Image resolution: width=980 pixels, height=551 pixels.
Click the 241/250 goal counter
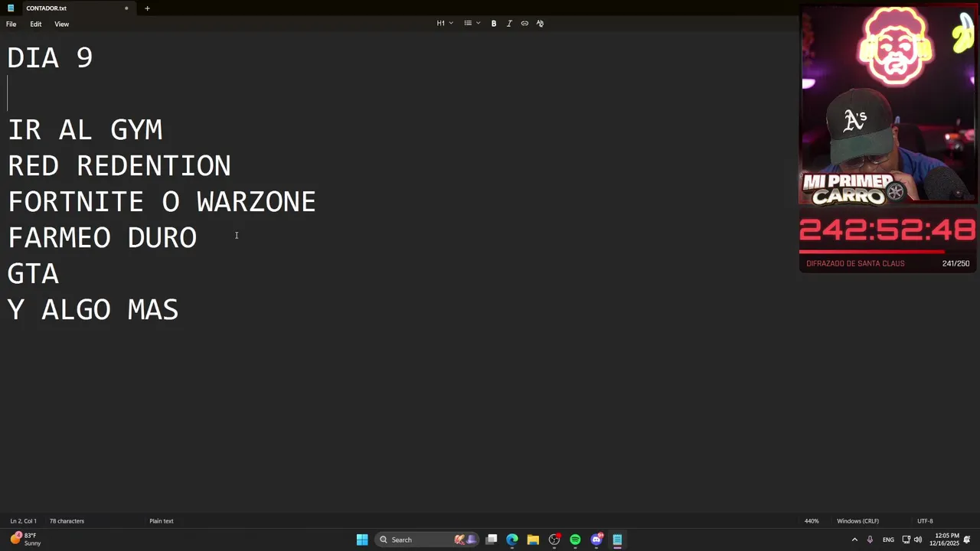(955, 263)
